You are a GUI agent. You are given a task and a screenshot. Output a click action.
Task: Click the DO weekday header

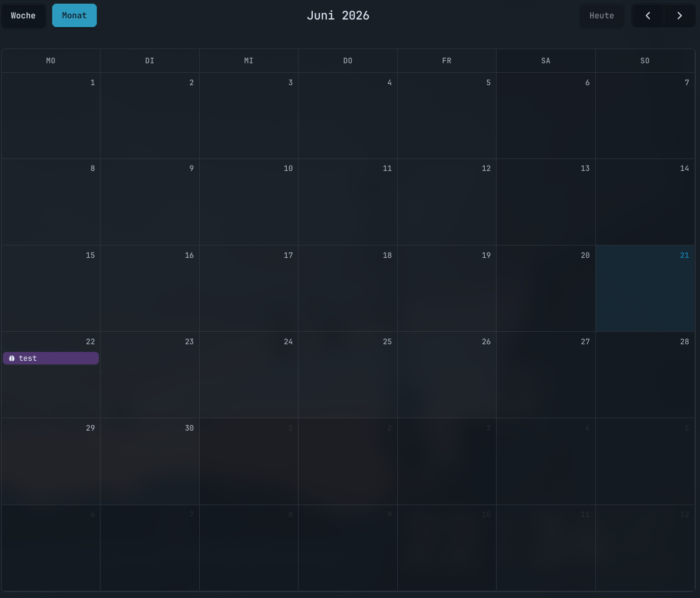click(x=348, y=61)
